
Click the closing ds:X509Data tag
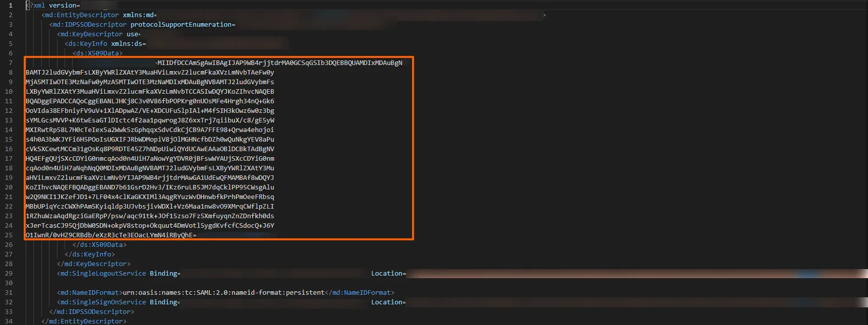coord(99,245)
